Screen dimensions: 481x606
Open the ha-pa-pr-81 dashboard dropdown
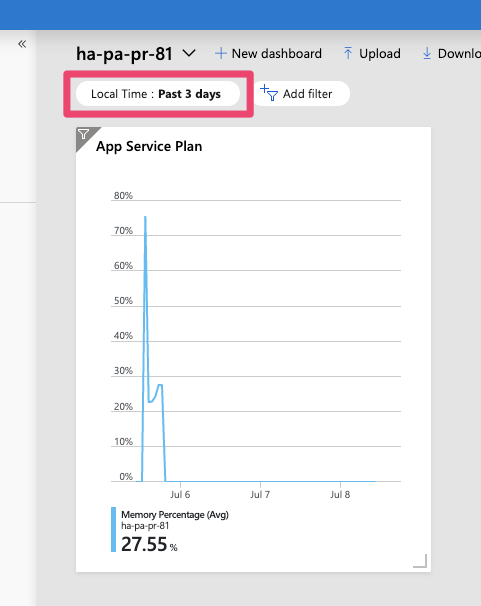[189, 53]
